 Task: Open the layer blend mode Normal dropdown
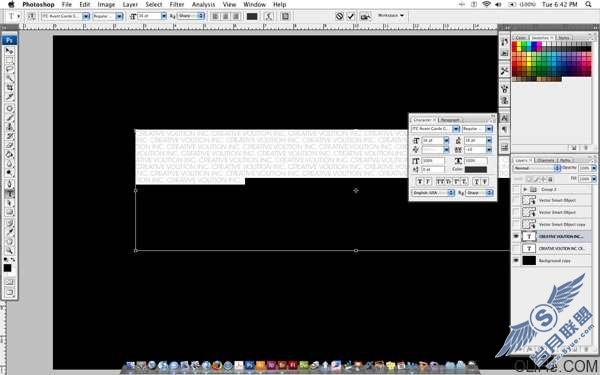[x=536, y=168]
